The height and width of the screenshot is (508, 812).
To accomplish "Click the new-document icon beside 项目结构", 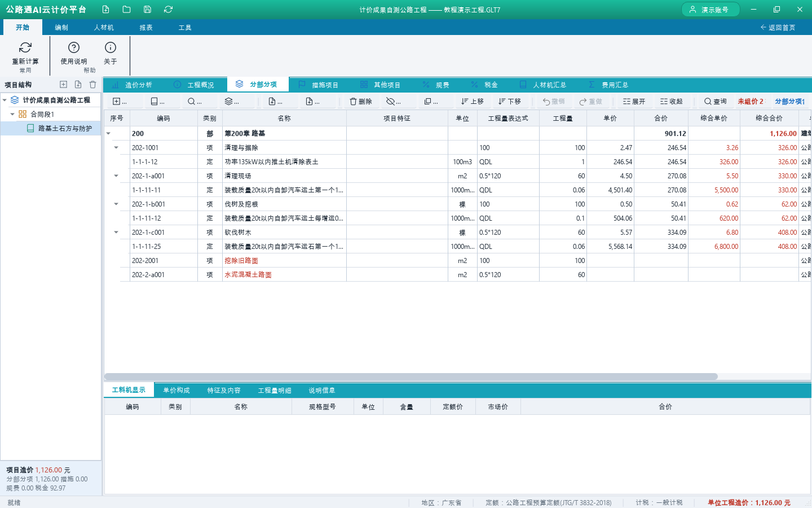I will [78, 85].
